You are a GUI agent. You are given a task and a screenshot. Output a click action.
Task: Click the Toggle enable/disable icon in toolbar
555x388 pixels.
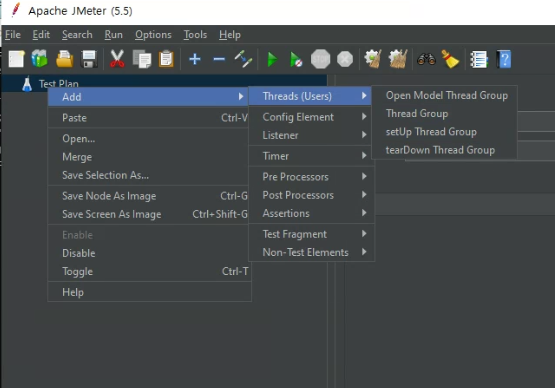(x=243, y=59)
